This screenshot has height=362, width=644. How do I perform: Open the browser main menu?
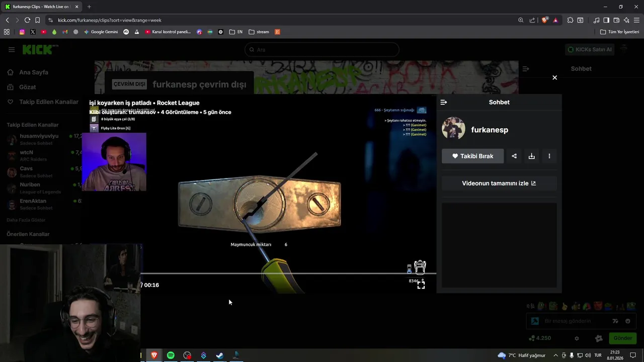(636, 20)
